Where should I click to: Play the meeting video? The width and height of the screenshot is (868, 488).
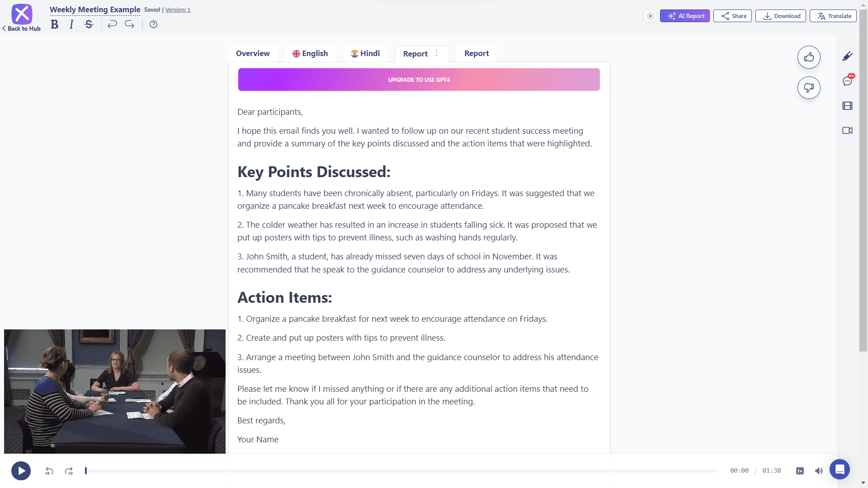(21, 470)
